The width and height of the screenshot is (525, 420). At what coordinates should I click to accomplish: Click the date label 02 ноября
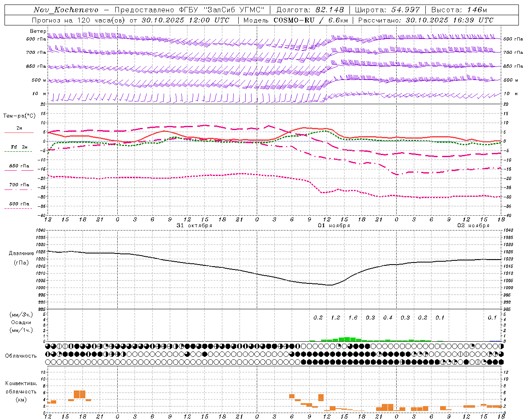click(x=473, y=226)
